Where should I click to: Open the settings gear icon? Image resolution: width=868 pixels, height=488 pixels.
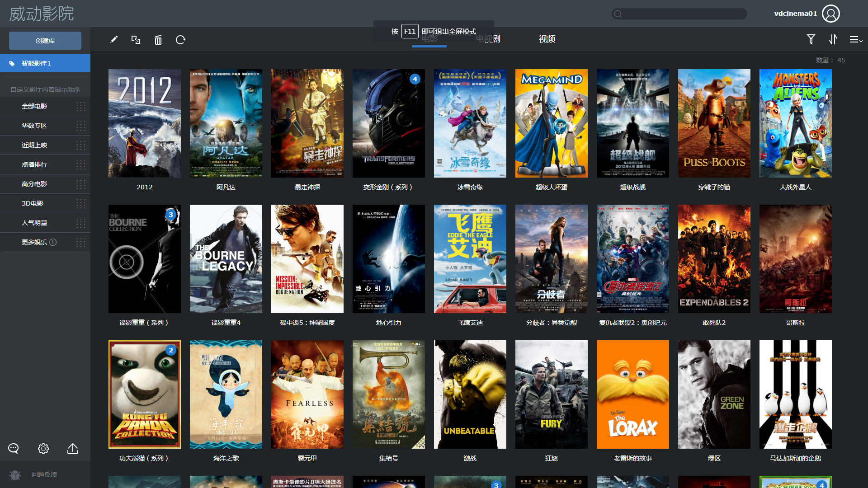43,449
